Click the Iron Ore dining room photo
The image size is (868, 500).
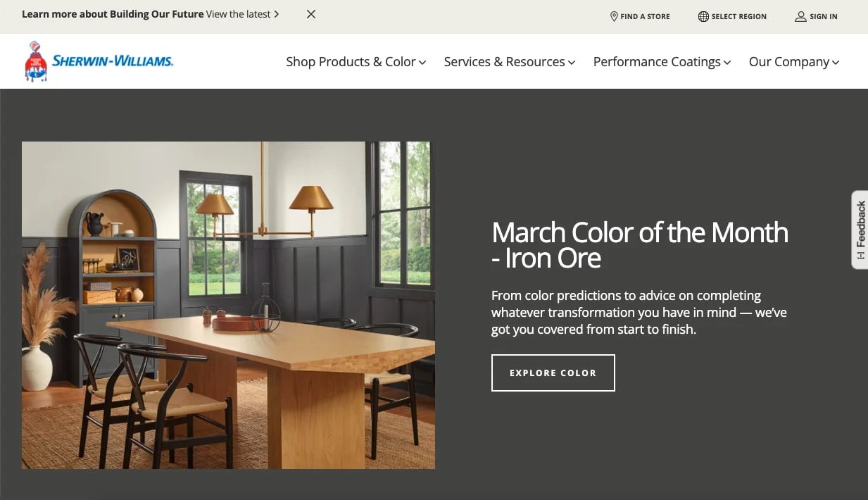point(228,305)
